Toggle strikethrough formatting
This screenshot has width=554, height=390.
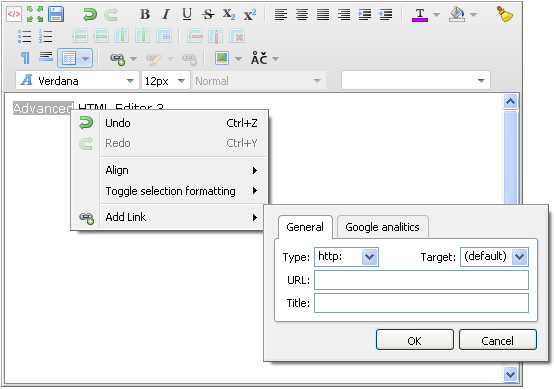click(x=208, y=14)
